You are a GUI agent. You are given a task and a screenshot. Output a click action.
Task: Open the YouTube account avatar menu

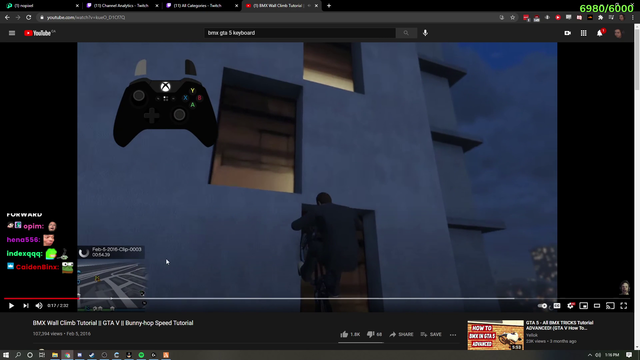click(618, 33)
